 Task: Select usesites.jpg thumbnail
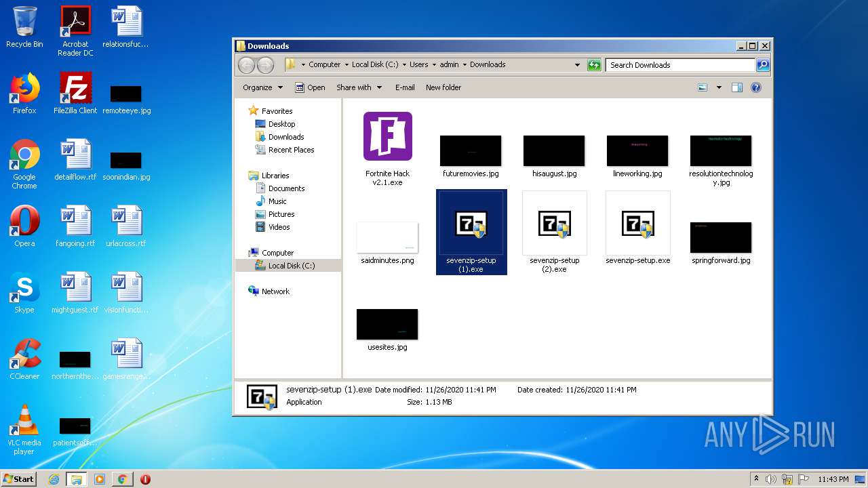click(387, 324)
